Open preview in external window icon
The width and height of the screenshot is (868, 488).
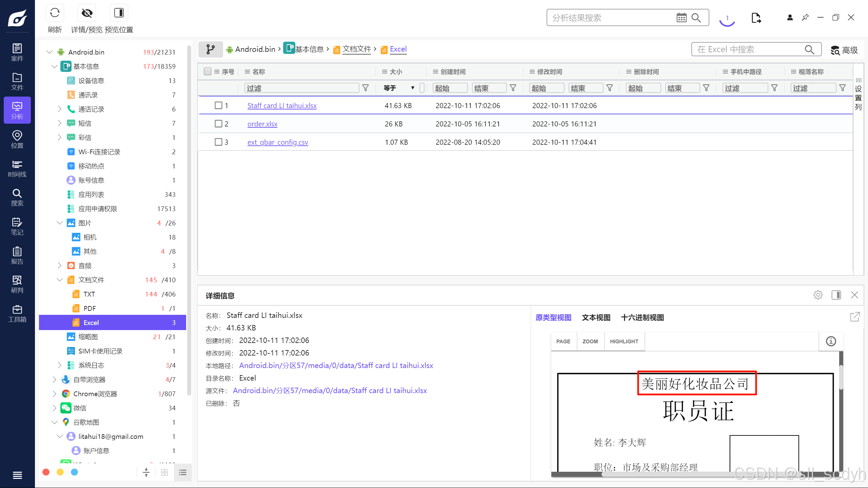coord(855,317)
